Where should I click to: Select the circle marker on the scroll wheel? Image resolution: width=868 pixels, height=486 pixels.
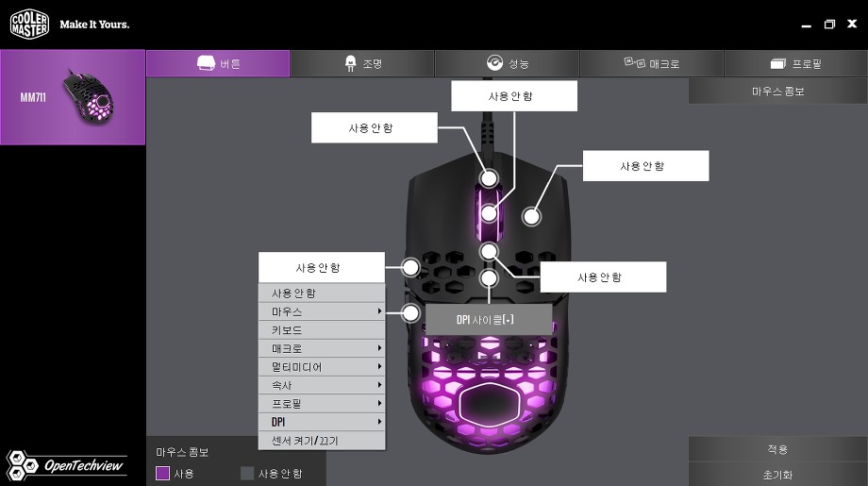[489, 213]
